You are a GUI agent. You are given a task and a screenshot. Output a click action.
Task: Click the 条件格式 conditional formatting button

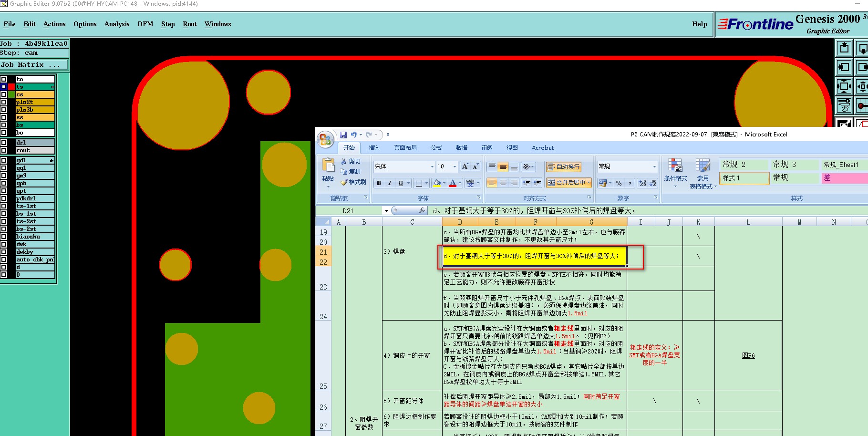675,173
